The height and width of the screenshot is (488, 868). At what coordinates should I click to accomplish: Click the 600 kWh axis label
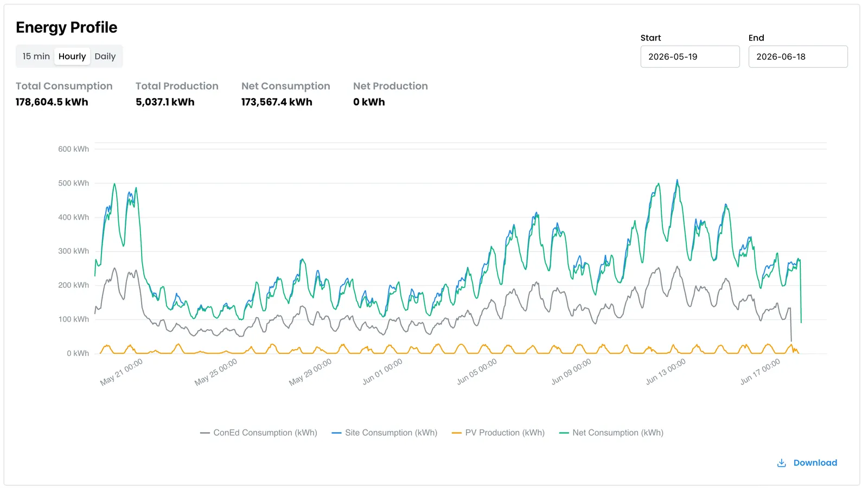coord(74,149)
